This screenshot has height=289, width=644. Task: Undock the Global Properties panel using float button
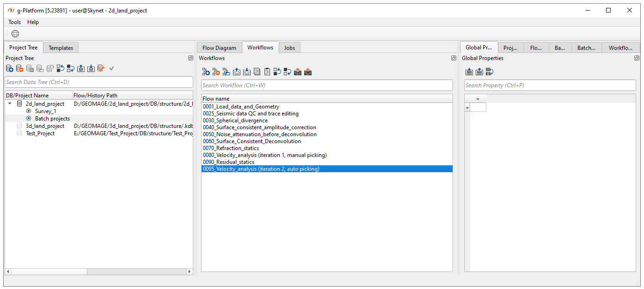point(637,58)
